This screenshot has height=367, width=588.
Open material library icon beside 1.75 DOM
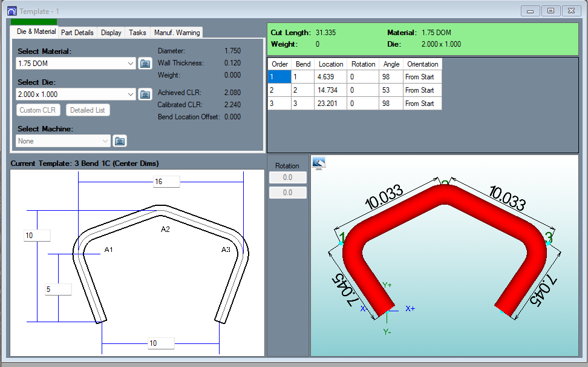145,64
